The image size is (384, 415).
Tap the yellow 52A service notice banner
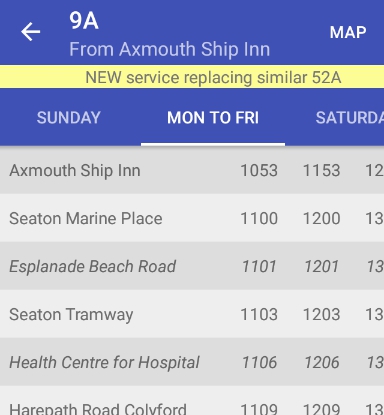(192, 77)
